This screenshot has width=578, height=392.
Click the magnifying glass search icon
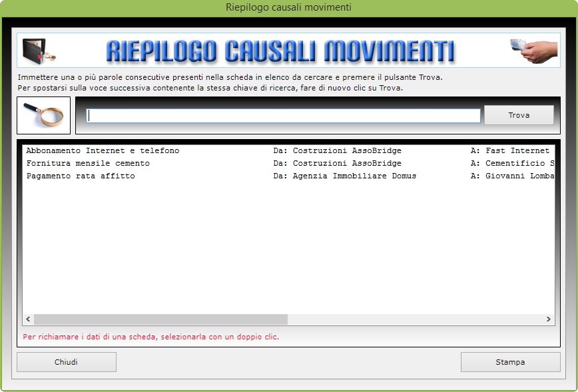click(x=43, y=115)
